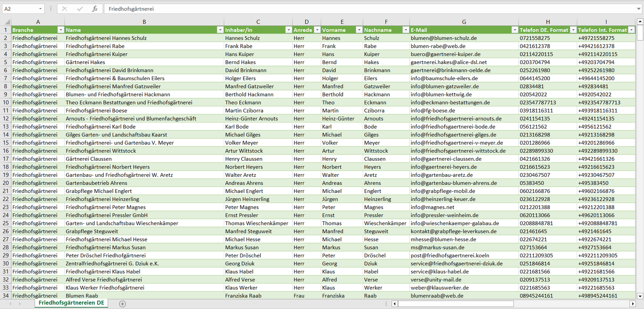
Task: Click the horizontal scrollbar thumb
Action: pyautogui.click(x=455, y=304)
